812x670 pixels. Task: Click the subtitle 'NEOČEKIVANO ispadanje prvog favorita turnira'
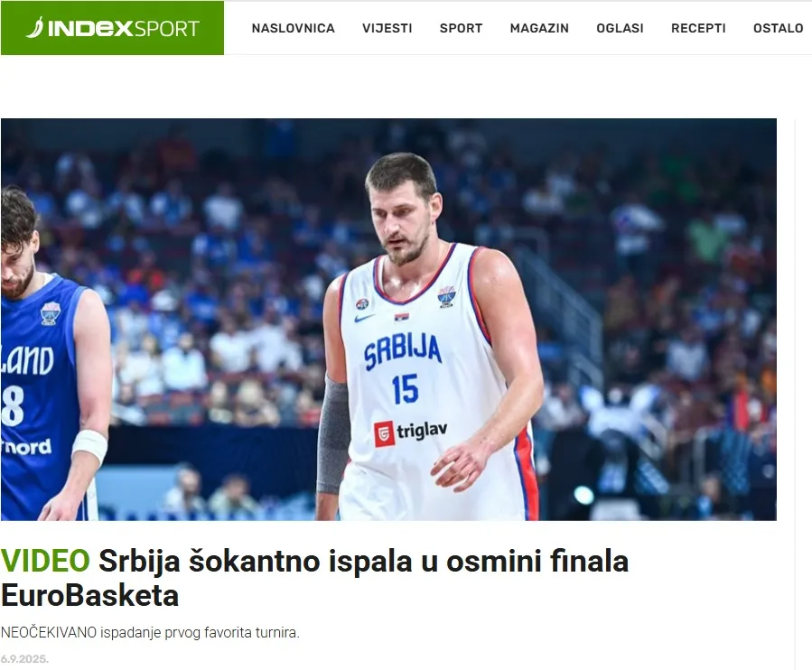[x=150, y=633]
